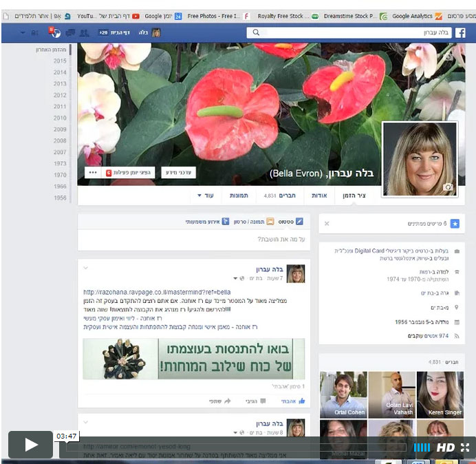The width and height of the screenshot is (476, 464).
Task: Click the Update Info button עדכני מידע
Action: [x=179, y=173]
